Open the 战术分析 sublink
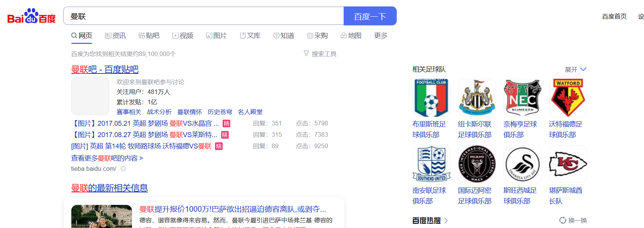Image resolution: width=644 pixels, height=228 pixels. (159, 112)
